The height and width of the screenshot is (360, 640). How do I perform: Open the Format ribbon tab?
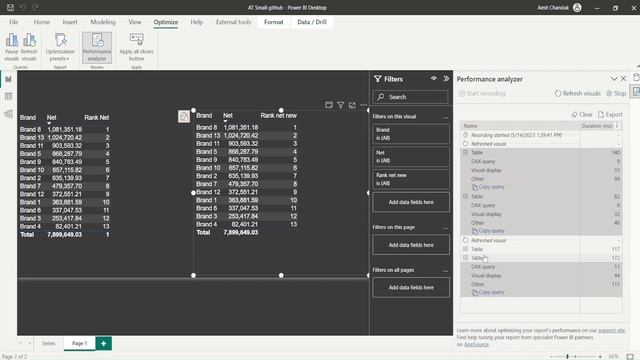(x=273, y=22)
